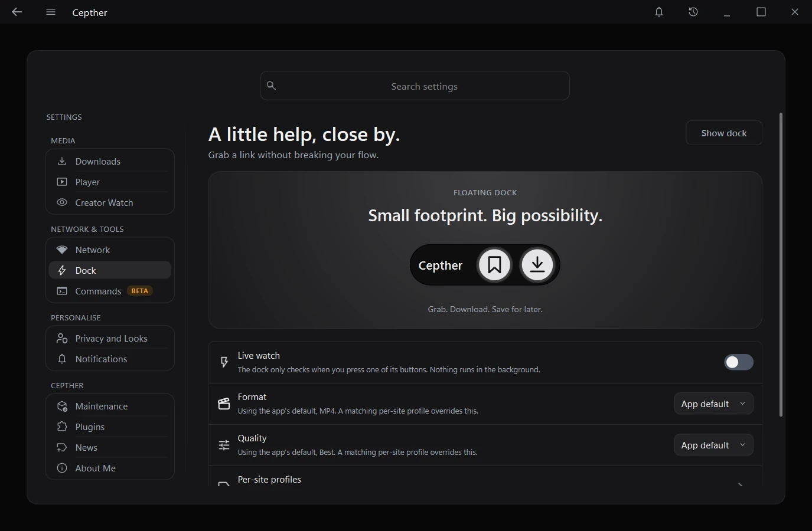Screen dimensions: 812x531
Task: Click the heading "A little help, close by."
Action: click(304, 135)
